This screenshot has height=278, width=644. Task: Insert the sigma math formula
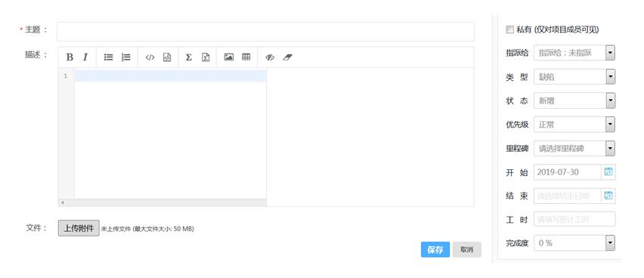click(x=188, y=57)
